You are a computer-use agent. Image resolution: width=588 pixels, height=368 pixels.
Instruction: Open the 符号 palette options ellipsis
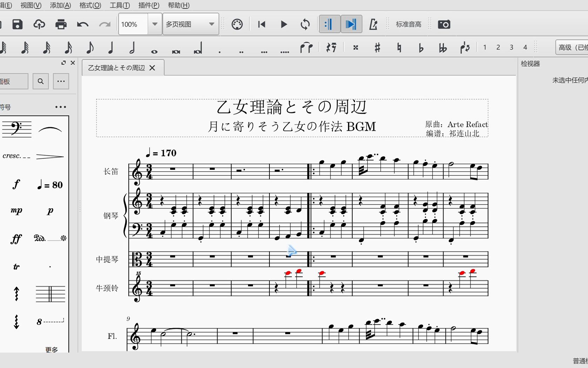pos(61,107)
